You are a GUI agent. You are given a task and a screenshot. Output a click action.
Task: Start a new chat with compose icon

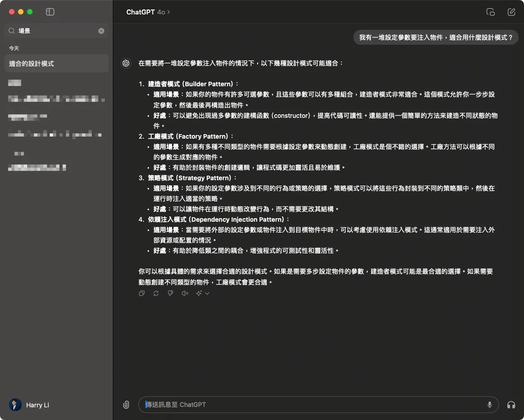click(x=511, y=12)
